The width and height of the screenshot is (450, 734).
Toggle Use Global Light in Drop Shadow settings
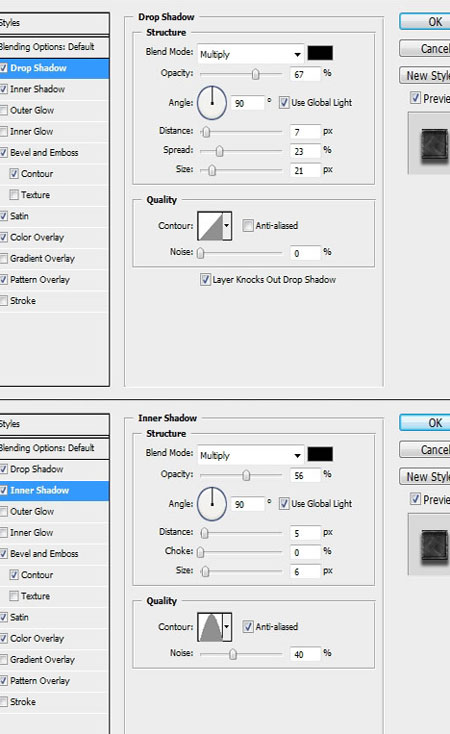coord(284,103)
